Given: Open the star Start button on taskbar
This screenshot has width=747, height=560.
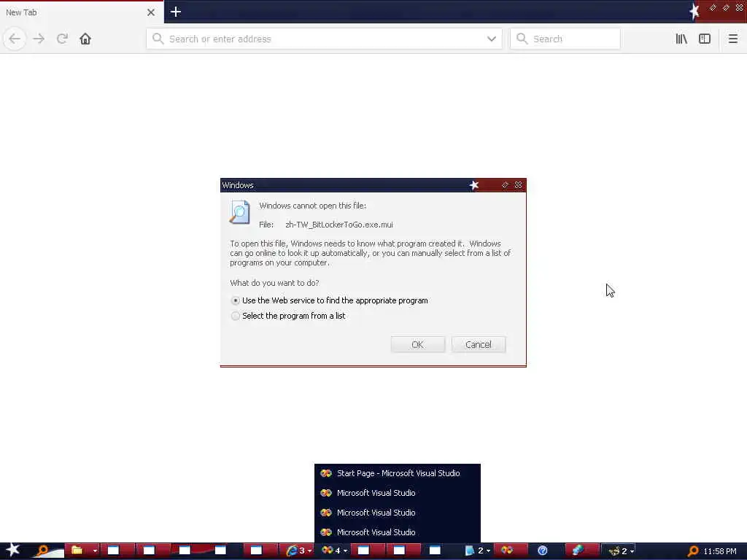Looking at the screenshot, I should click(12, 551).
